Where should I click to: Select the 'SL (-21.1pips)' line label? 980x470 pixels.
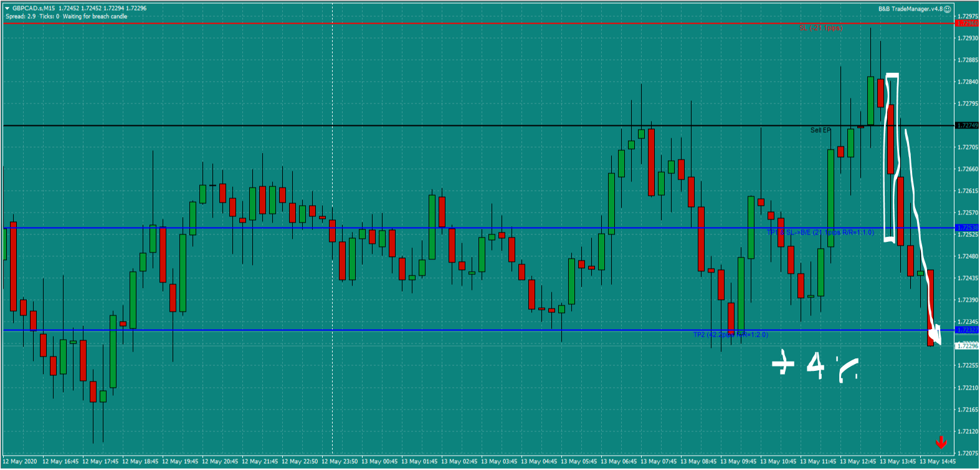coord(821,28)
